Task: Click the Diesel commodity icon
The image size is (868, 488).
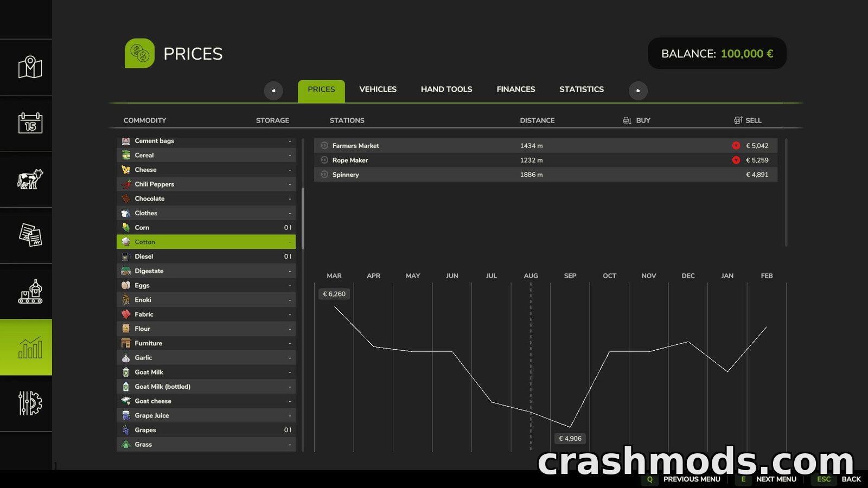Action: (x=126, y=256)
